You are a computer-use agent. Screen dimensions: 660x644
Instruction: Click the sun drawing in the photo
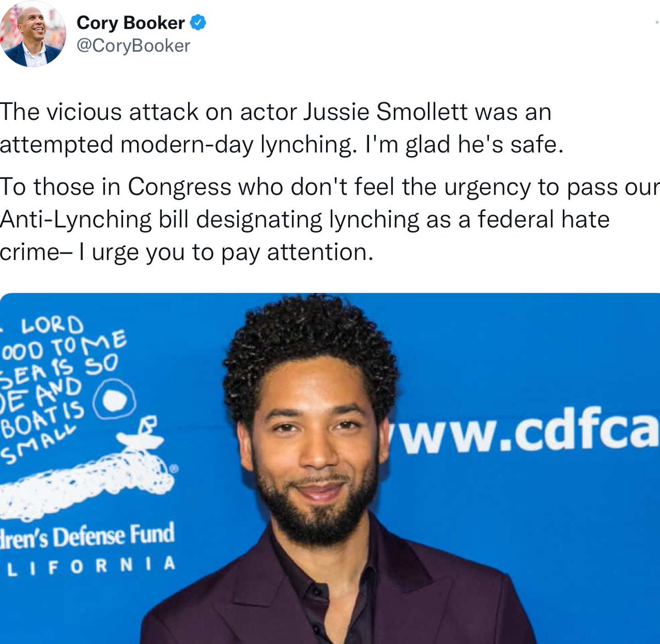113,400
